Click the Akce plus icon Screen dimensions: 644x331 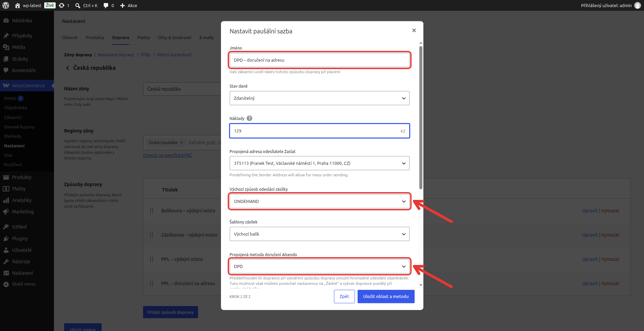122,5
